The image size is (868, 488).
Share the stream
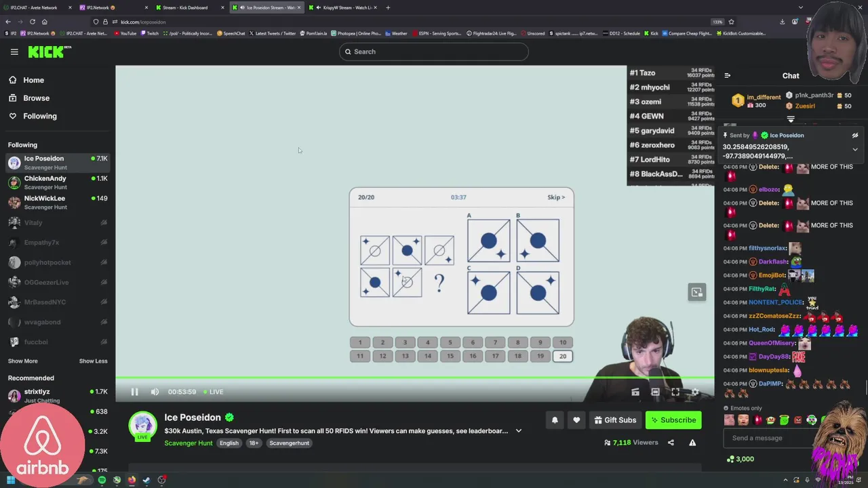click(671, 443)
